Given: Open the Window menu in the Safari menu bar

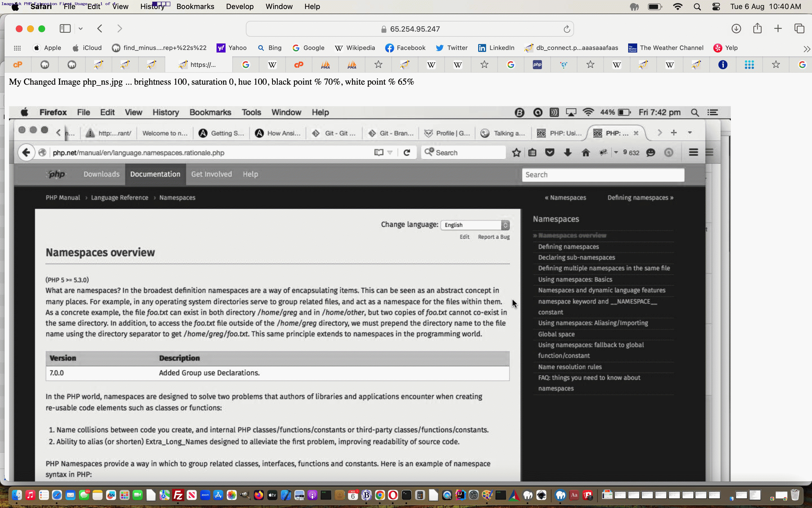Looking at the screenshot, I should pos(279,6).
